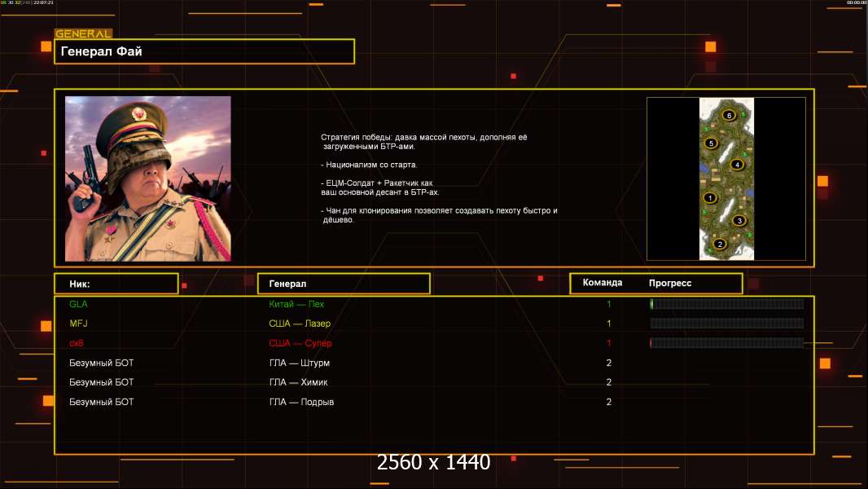Image resolution: width=868 pixels, height=489 pixels.
Task: Click the 'Прогресс' column header
Action: (x=670, y=283)
